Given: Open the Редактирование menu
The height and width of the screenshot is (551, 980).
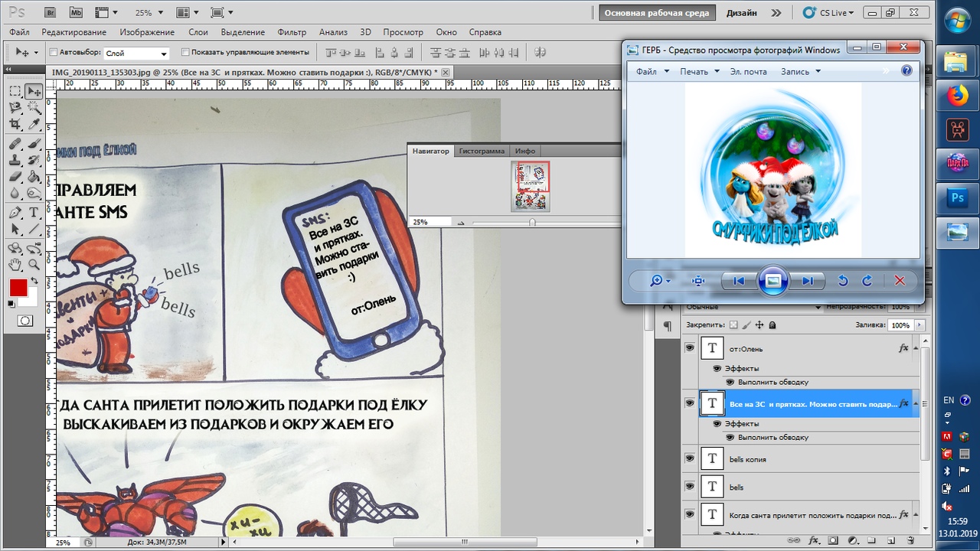Looking at the screenshot, I should click(x=74, y=32).
